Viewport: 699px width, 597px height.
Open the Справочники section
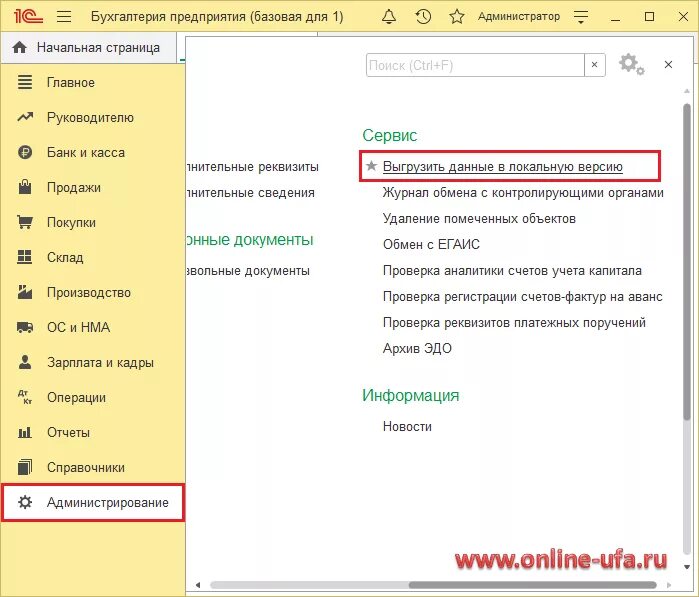click(x=86, y=467)
